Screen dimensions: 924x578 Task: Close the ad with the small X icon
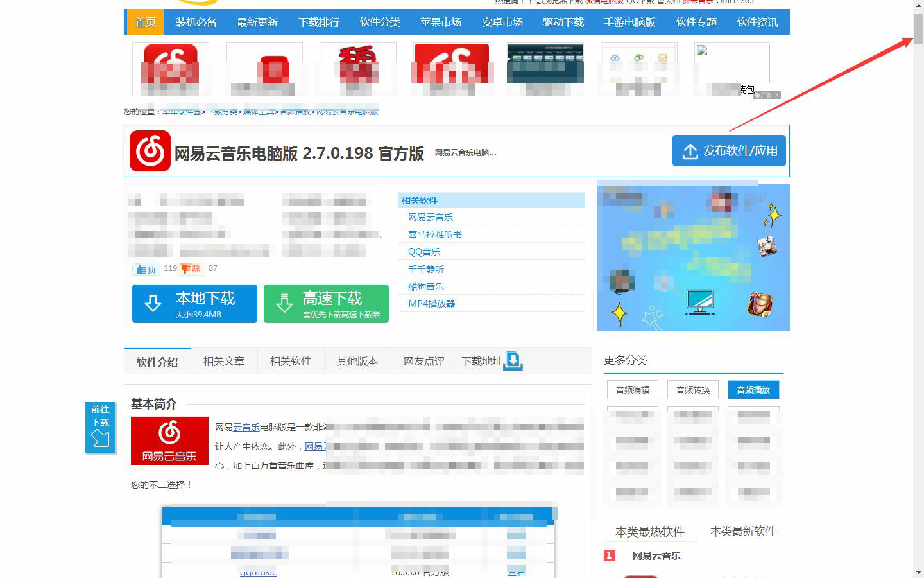coord(776,95)
